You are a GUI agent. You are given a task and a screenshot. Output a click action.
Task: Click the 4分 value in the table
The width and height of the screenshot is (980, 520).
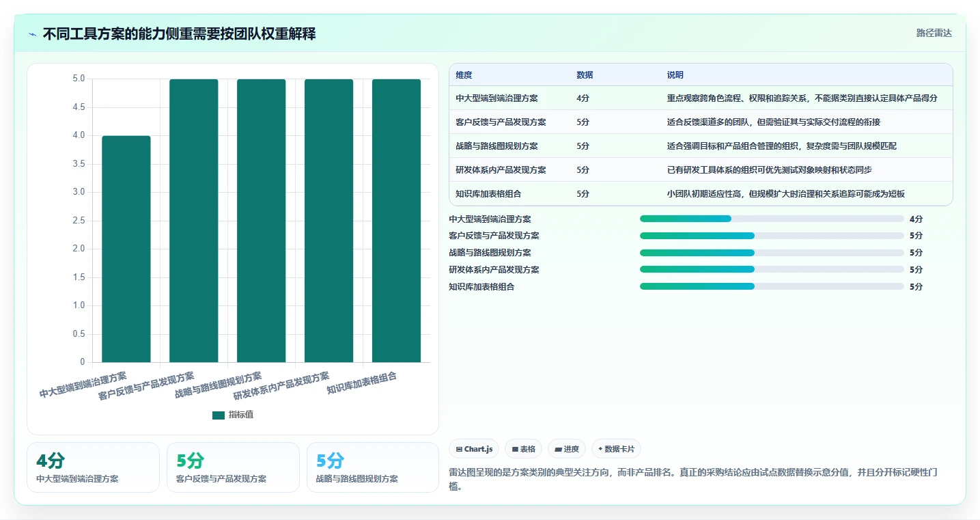coord(583,98)
